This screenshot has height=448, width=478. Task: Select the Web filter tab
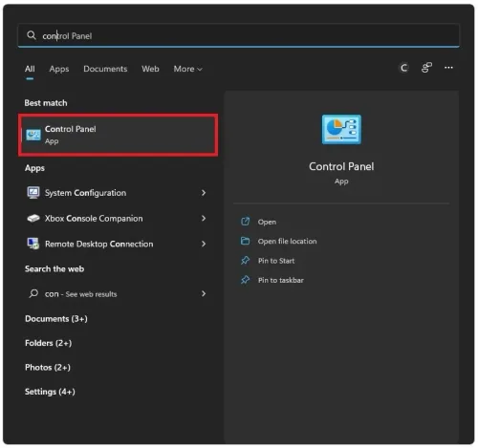click(x=150, y=69)
